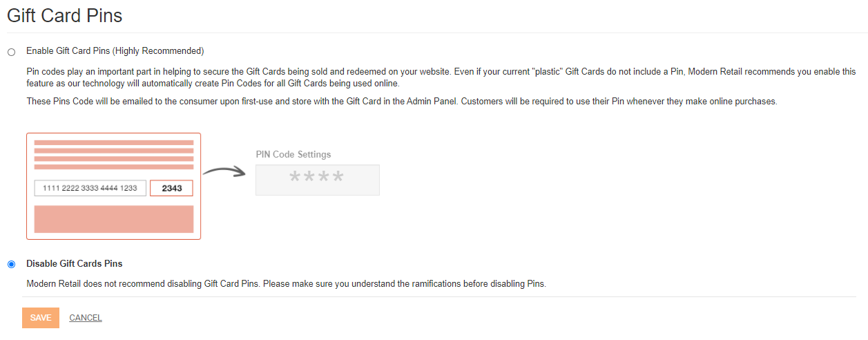Click the CANCEL link
Screen dimensions: 868x340
pos(86,318)
